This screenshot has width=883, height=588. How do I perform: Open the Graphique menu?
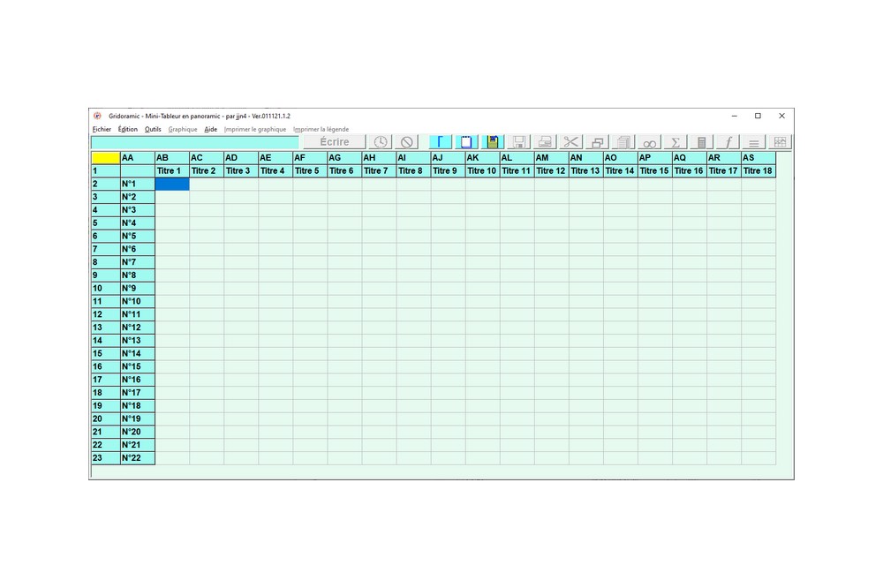(x=183, y=129)
